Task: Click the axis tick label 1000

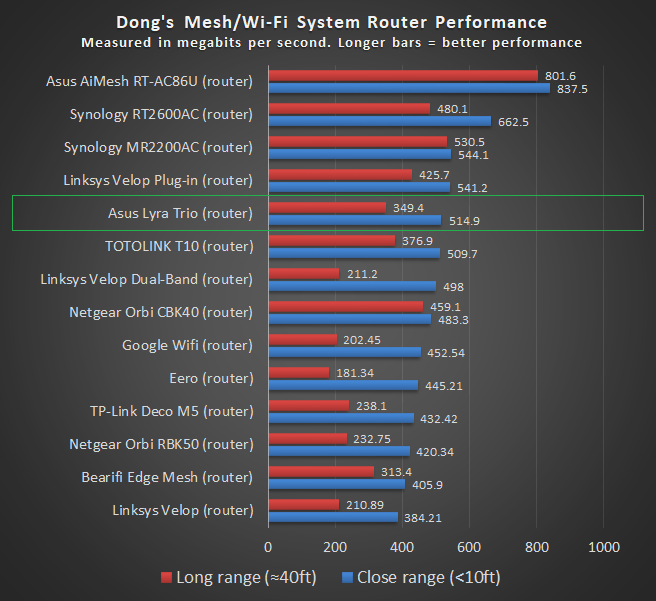Action: 604,547
